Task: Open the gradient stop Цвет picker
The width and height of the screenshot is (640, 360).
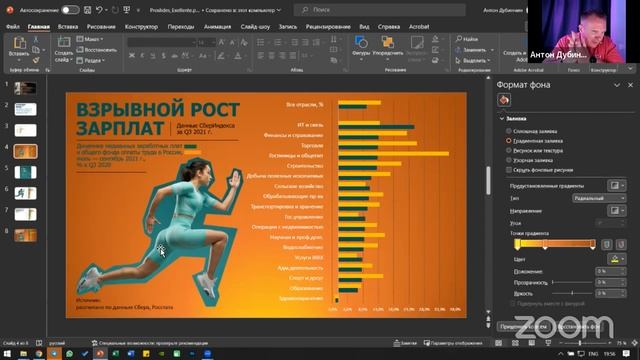Action: (616, 259)
